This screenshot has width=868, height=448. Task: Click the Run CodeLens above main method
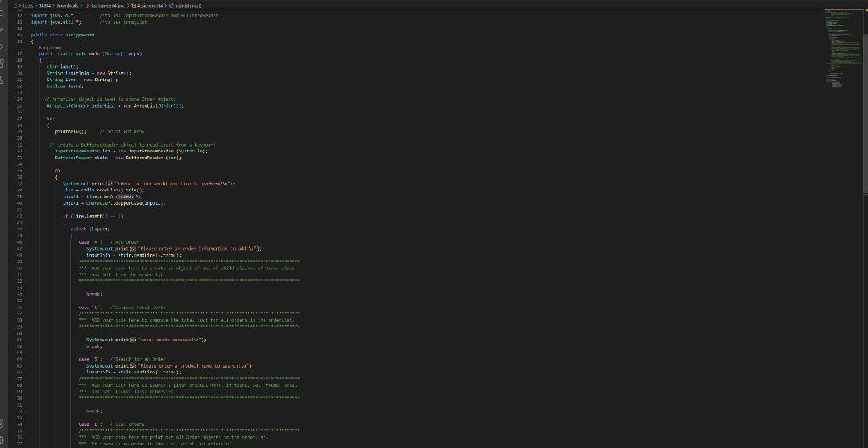click(x=42, y=47)
